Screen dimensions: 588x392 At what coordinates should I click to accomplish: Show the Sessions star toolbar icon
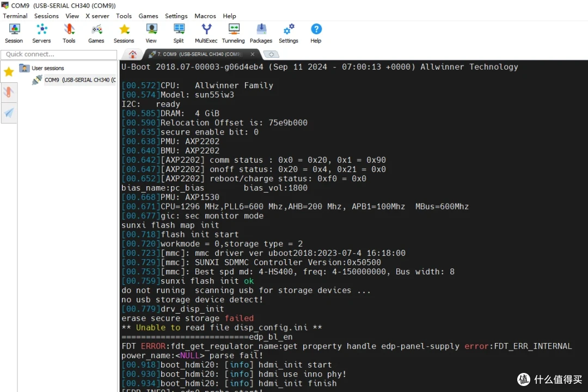click(x=124, y=33)
